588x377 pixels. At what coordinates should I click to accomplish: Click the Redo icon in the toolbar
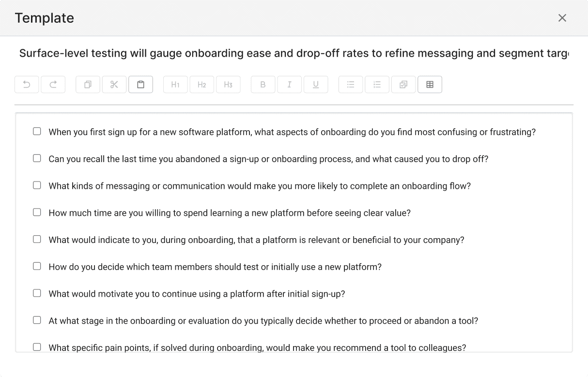(53, 85)
